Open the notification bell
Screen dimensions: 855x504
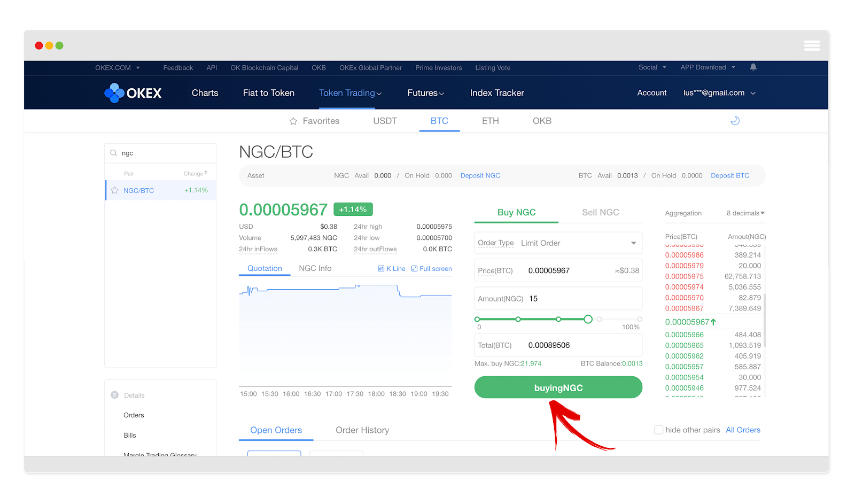(753, 67)
